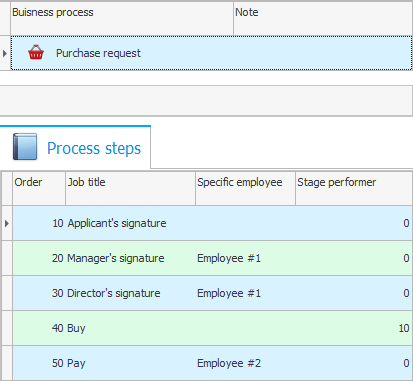Click order value 30
The height and width of the screenshot is (381, 413).
58,293
